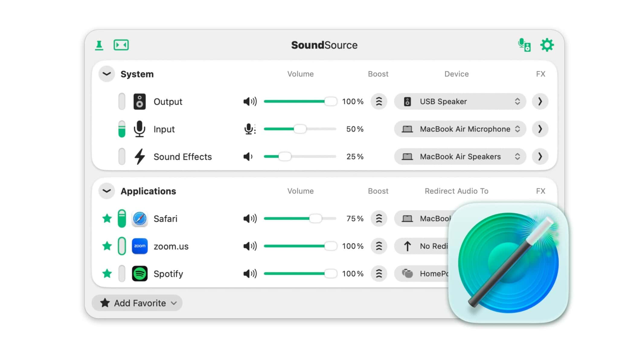The height and width of the screenshot is (362, 644).
Task: Mute Sound Effects using its speaker icon
Action: pos(248,157)
